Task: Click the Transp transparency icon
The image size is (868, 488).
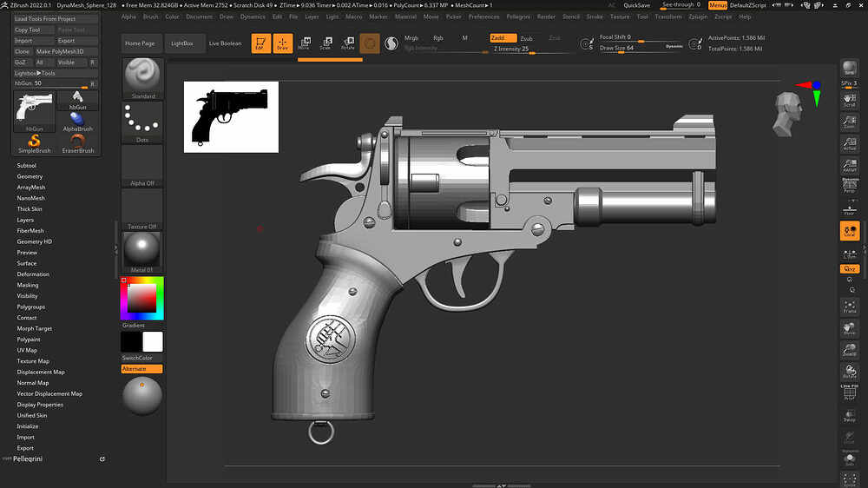Action: (x=849, y=415)
